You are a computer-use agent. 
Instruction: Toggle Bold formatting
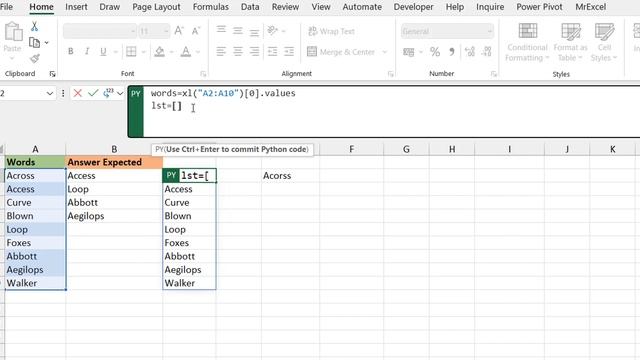71,51
